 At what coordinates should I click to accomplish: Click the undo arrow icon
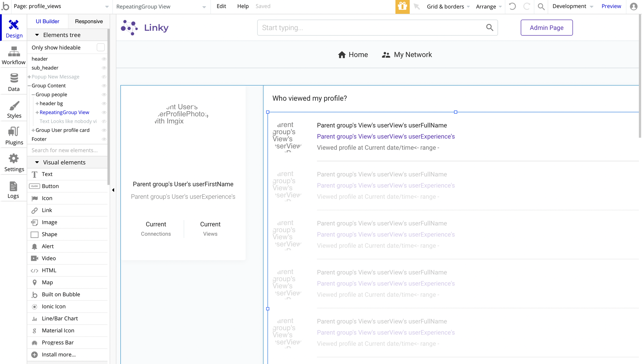(512, 7)
